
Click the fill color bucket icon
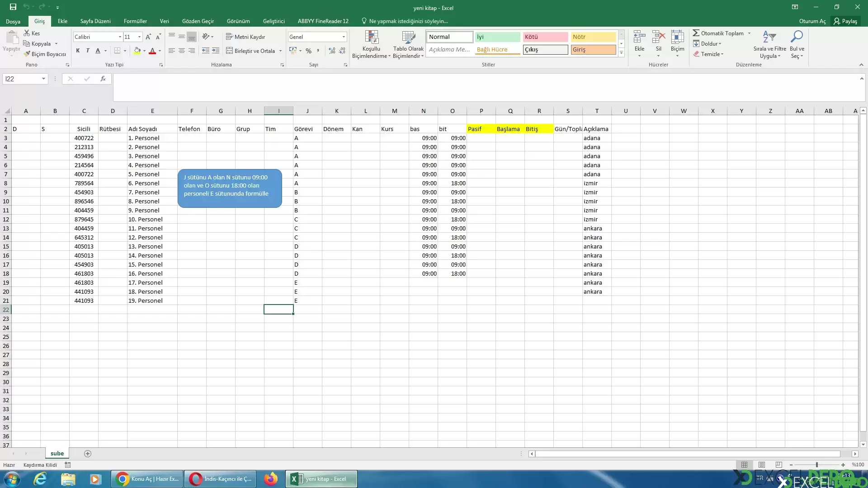[137, 51]
